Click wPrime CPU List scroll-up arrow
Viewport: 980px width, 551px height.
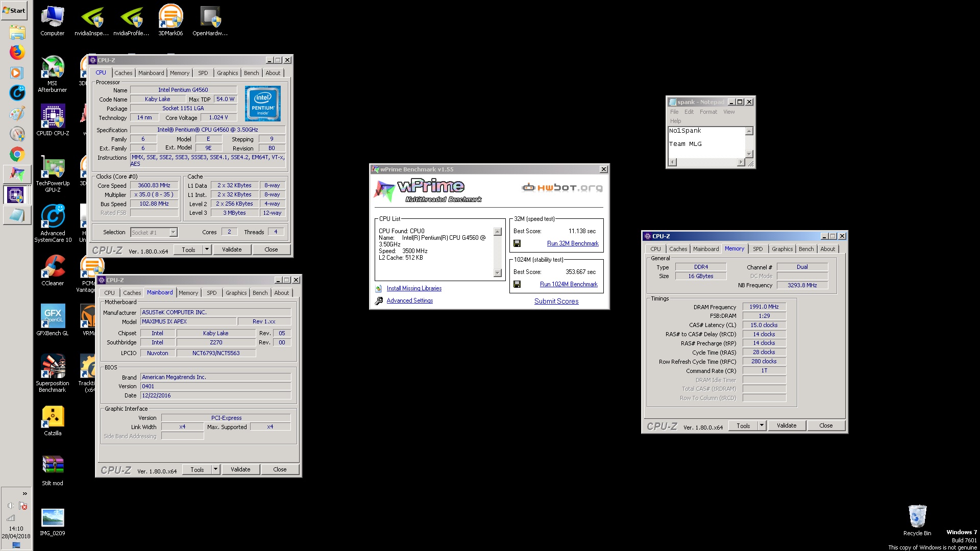tap(498, 232)
